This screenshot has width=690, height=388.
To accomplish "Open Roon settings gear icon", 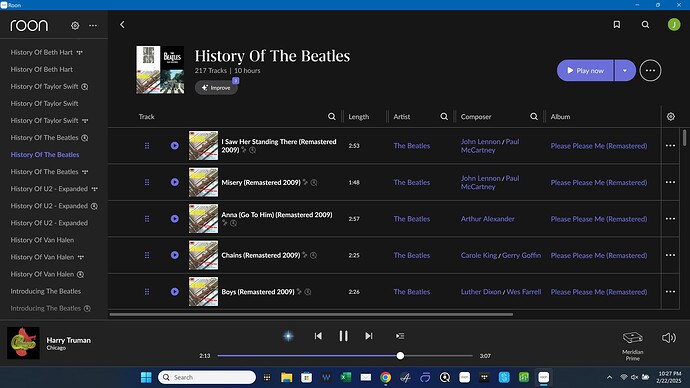I will click(75, 26).
